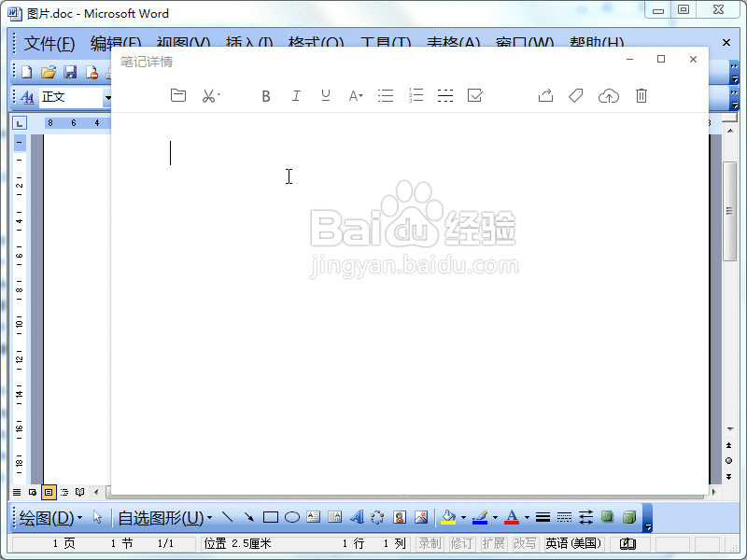747x560 pixels.
Task: Switch to Outline view in Word
Action: [64, 492]
